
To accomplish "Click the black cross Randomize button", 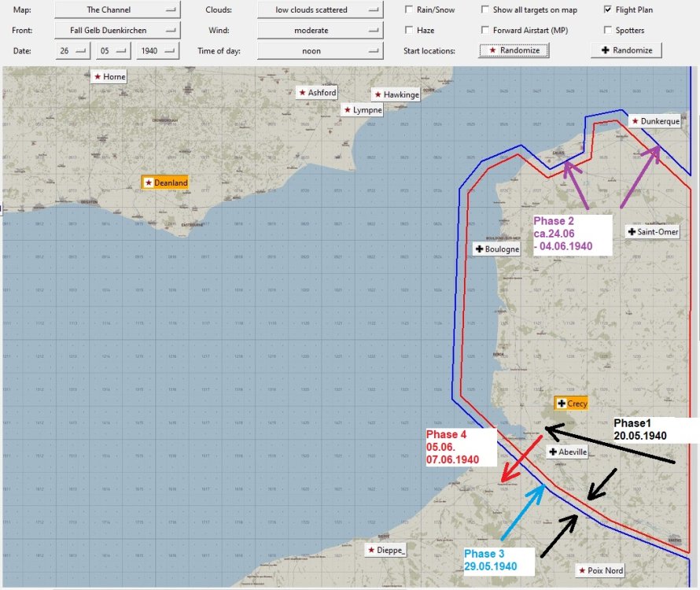I will (626, 50).
